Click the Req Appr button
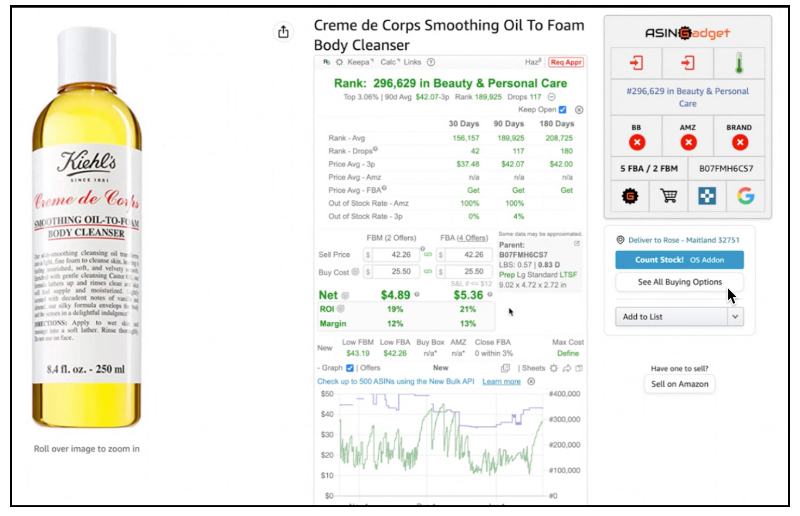 (x=566, y=62)
